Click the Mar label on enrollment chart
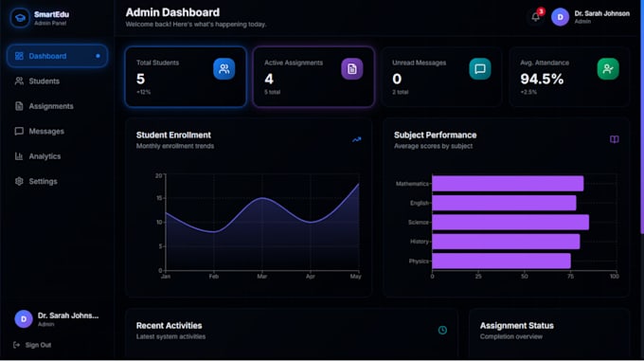 pos(262,277)
